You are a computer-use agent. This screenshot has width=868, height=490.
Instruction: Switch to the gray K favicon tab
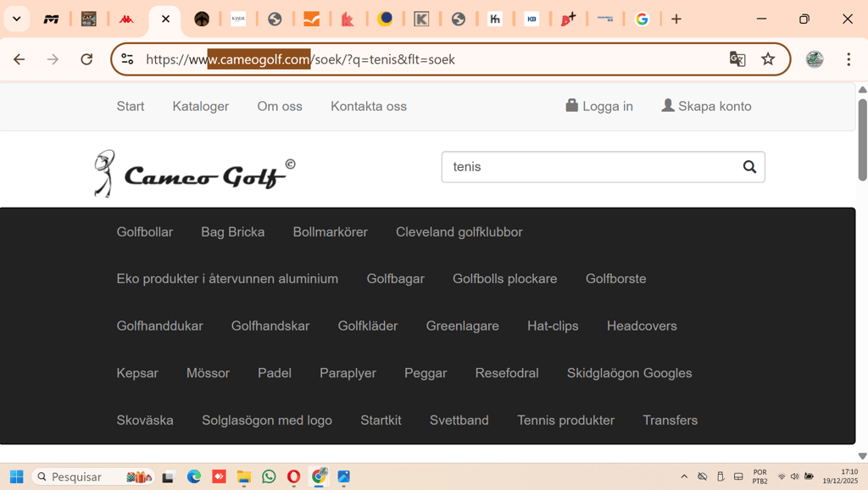(421, 19)
